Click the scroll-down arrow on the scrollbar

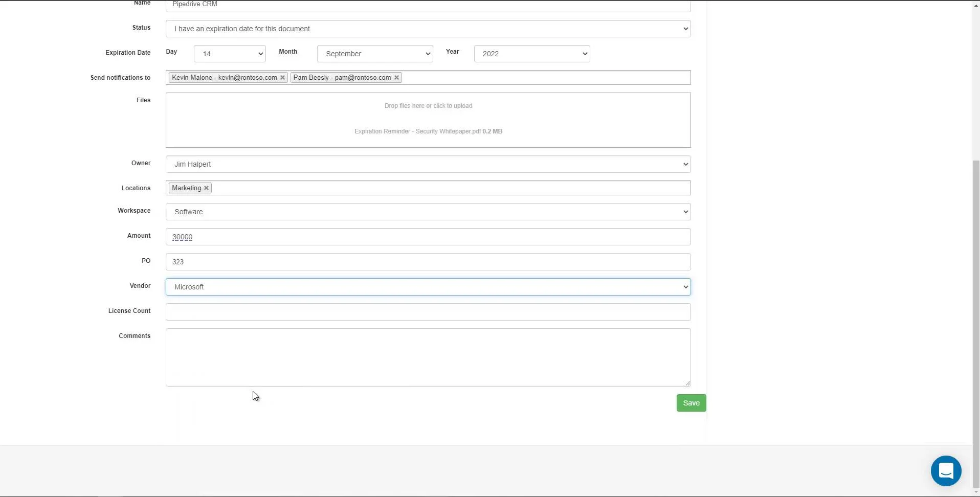[975, 492]
